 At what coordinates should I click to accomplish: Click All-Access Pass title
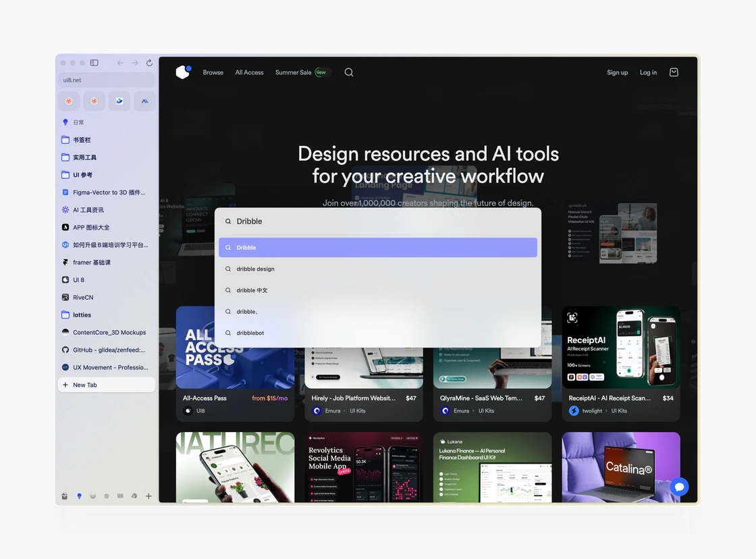[x=205, y=398]
